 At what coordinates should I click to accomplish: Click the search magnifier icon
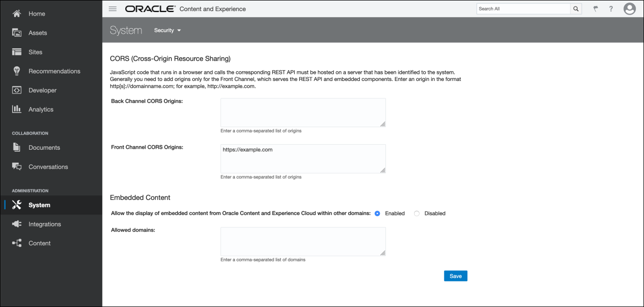coord(576,9)
